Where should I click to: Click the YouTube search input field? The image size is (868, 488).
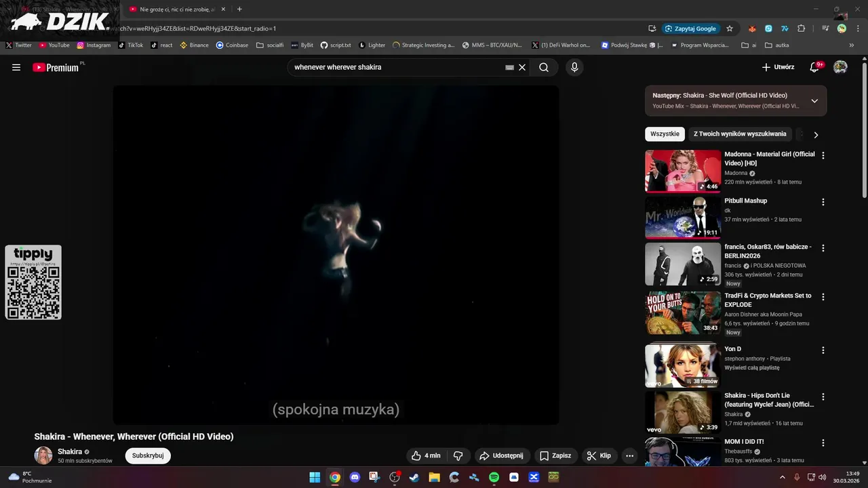[397, 67]
